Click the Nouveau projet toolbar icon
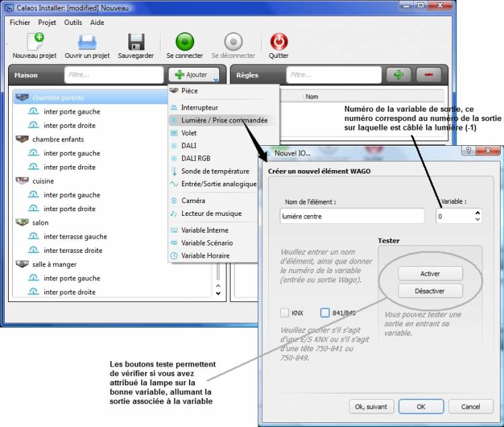Image resolution: width=504 pixels, height=427 pixels. [x=35, y=42]
